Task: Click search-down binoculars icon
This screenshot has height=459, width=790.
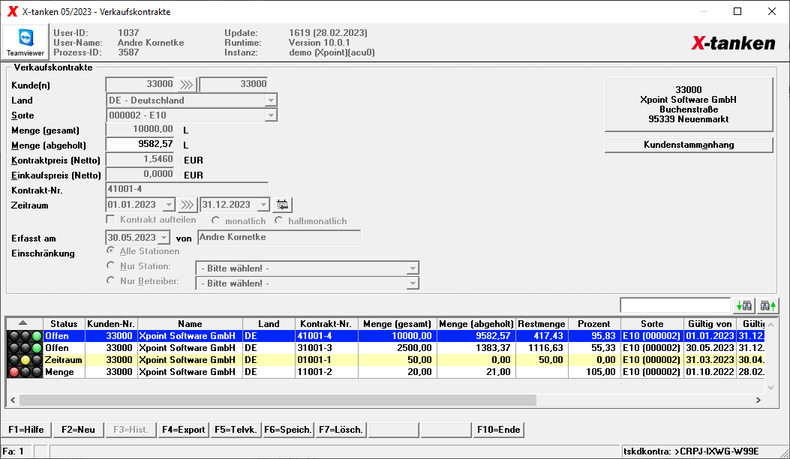Action: [x=744, y=305]
